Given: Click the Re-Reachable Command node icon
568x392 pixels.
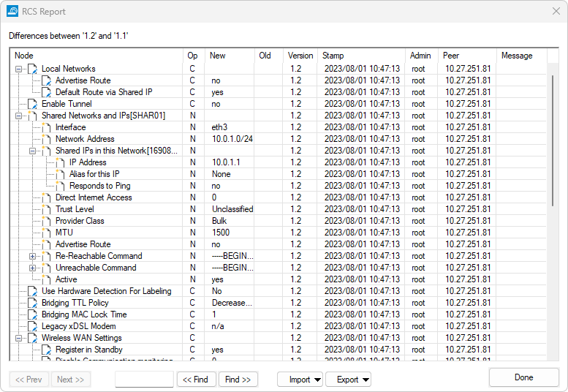Looking at the screenshot, I should [46, 256].
